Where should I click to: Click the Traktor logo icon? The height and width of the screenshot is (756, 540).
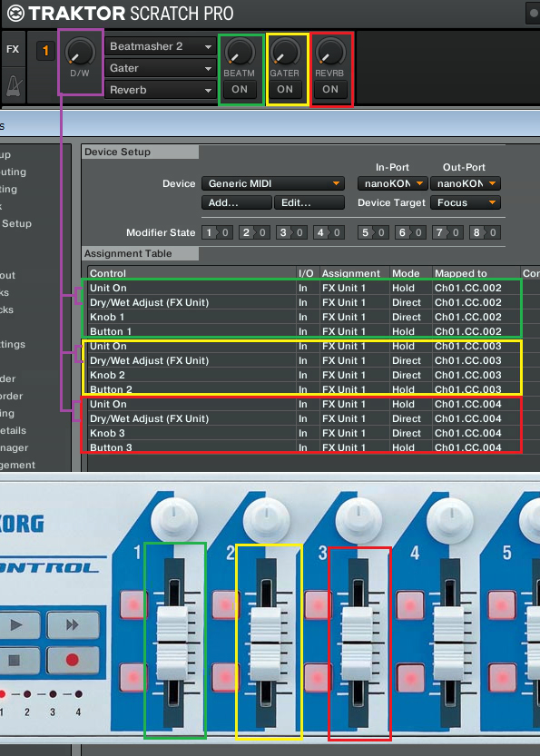coord(15,14)
